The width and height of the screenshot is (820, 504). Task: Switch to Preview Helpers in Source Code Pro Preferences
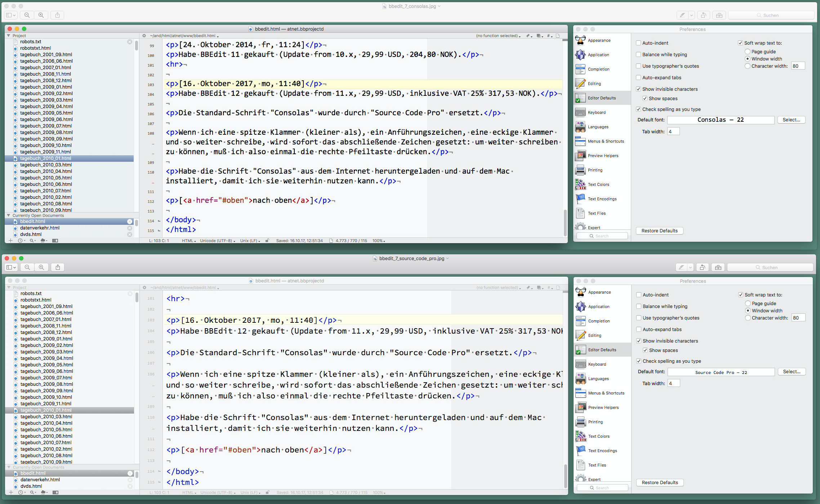(602, 407)
